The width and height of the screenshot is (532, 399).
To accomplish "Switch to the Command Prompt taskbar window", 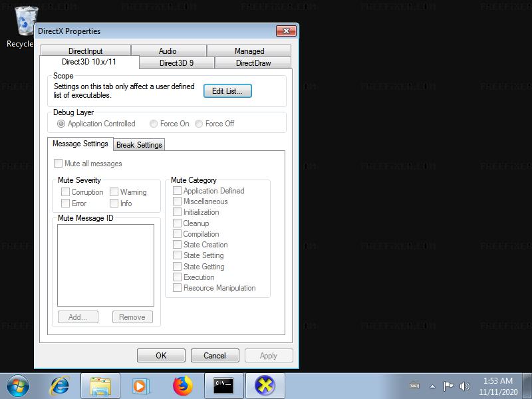I will click(x=223, y=386).
